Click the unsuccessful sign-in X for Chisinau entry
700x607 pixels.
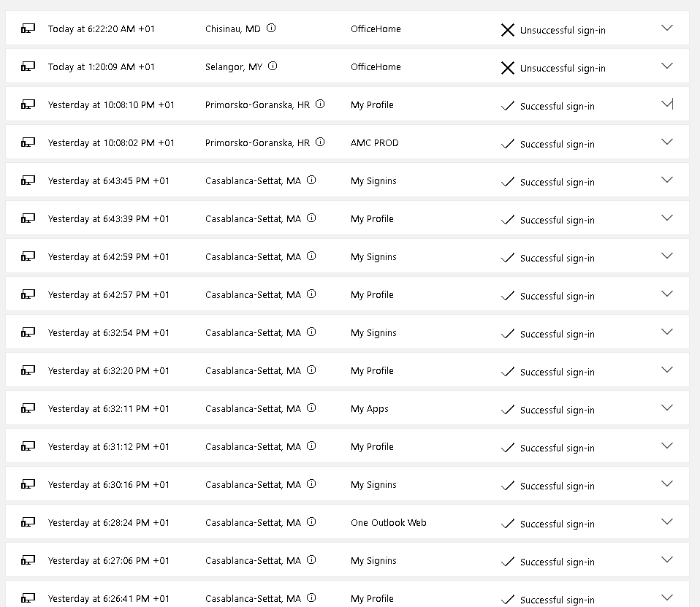(x=508, y=30)
